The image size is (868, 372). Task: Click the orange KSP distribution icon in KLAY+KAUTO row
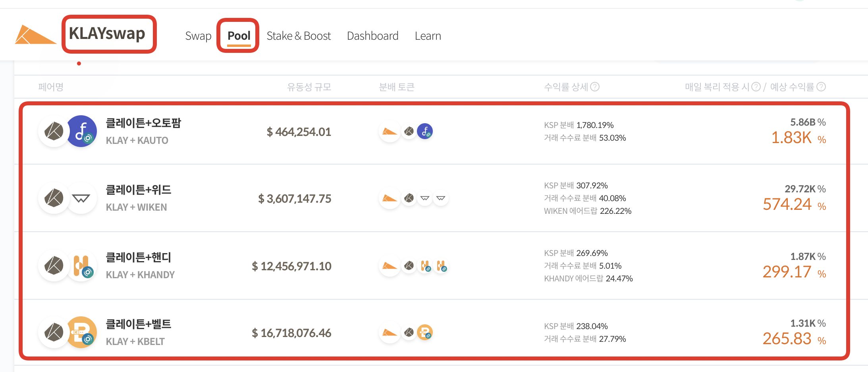(390, 131)
